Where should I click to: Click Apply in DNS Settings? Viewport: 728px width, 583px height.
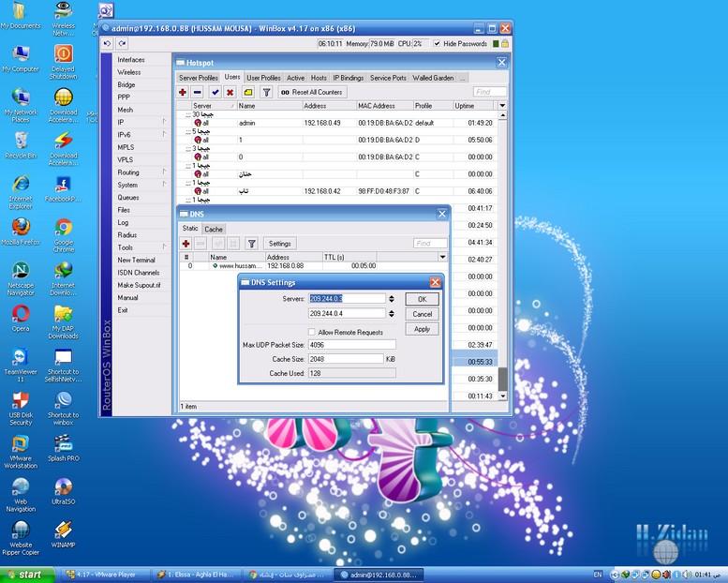[422, 329]
